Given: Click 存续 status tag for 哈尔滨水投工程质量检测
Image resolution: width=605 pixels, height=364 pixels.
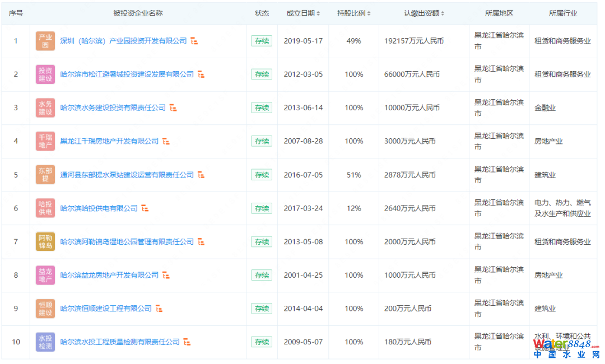Looking at the screenshot, I should click(x=262, y=342).
